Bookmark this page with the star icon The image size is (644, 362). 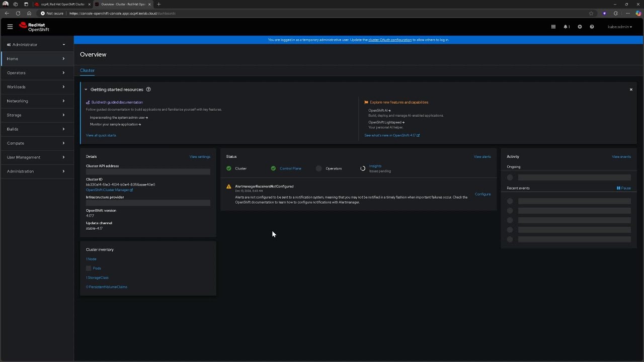click(x=591, y=13)
